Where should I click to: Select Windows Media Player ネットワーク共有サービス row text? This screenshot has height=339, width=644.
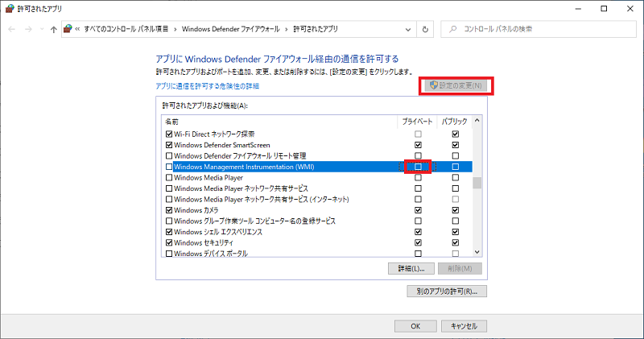point(241,188)
